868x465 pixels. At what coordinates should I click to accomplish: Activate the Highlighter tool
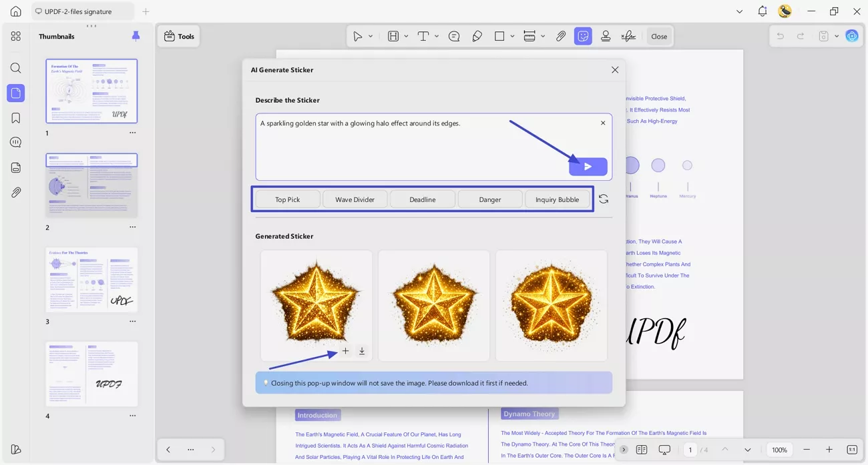(x=477, y=35)
